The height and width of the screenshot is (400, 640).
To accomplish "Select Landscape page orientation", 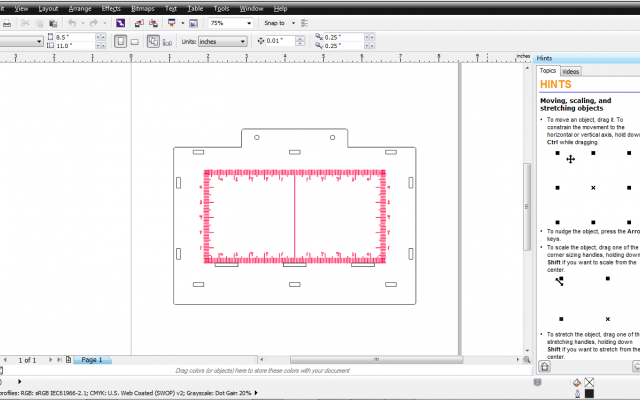I will coord(135,42).
